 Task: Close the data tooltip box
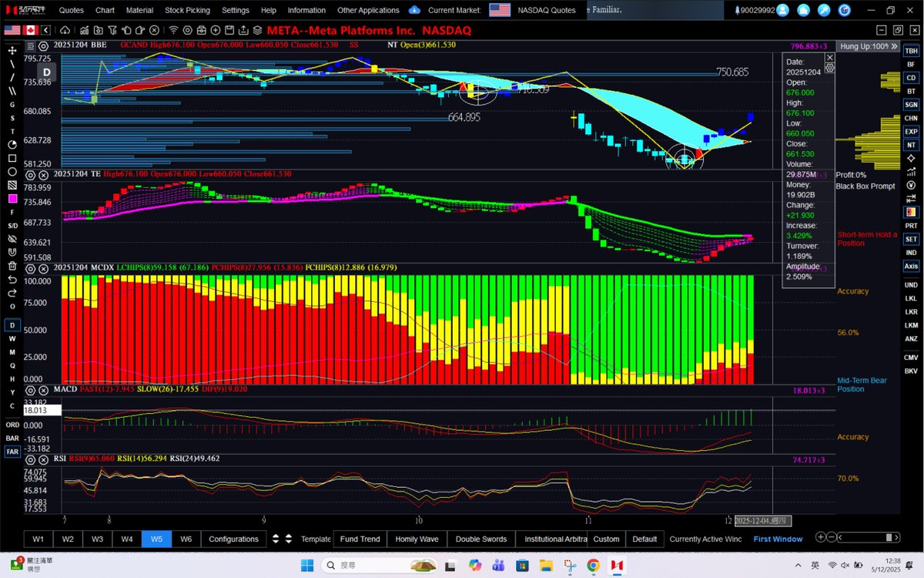[829, 58]
